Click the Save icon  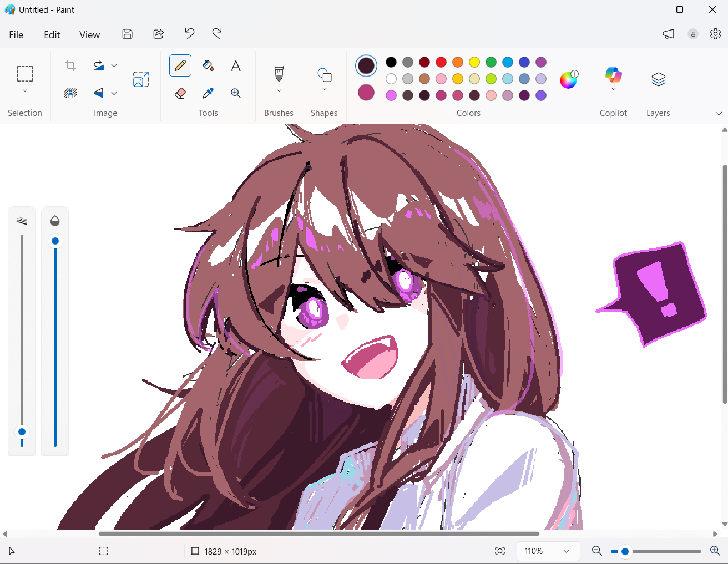[128, 34]
